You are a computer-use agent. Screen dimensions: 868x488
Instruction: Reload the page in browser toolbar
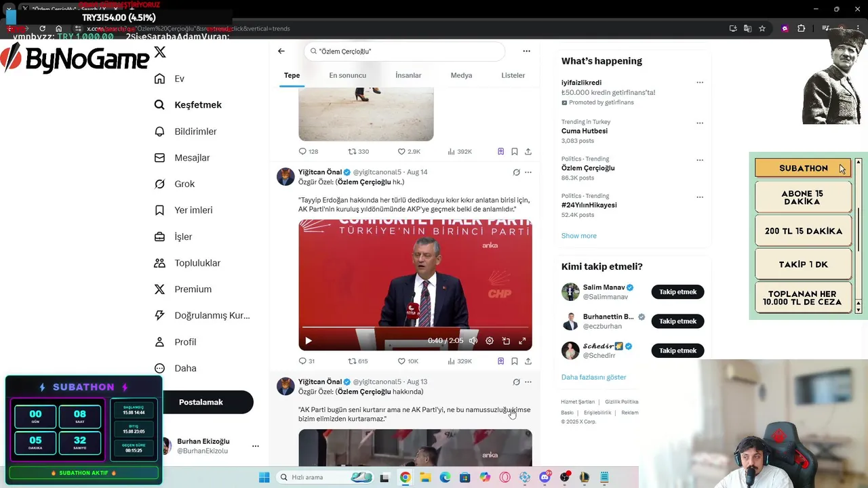pyautogui.click(x=42, y=28)
